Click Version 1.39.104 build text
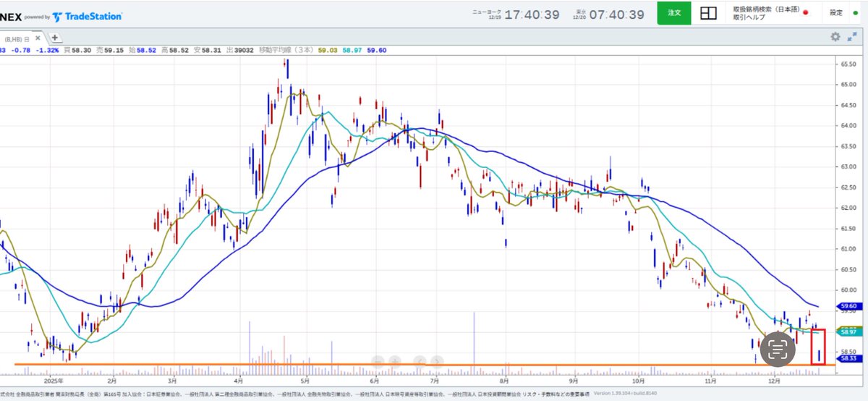The image size is (868, 401). click(x=626, y=393)
